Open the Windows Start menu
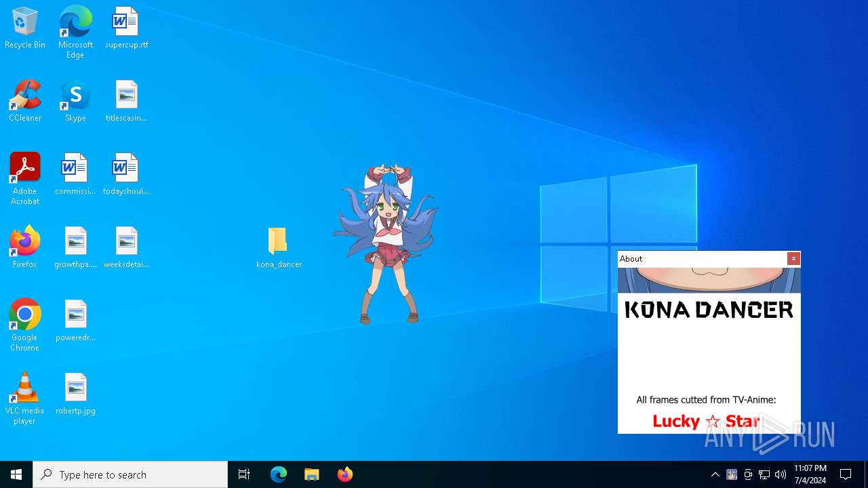 click(x=16, y=474)
